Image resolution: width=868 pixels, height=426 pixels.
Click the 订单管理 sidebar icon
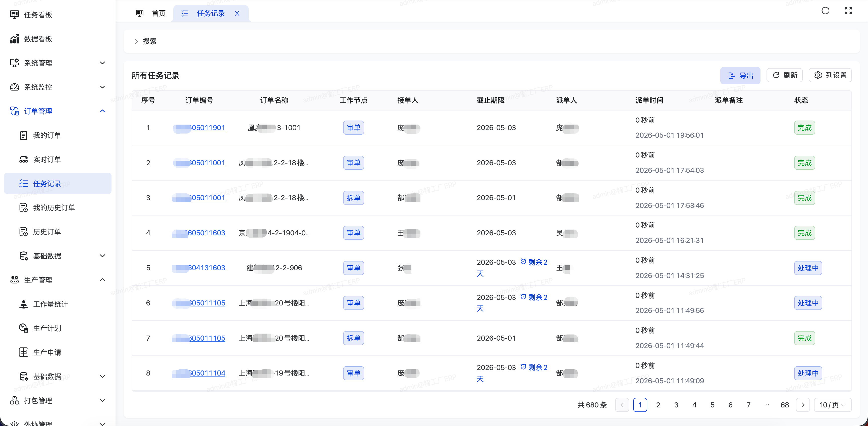(15, 111)
